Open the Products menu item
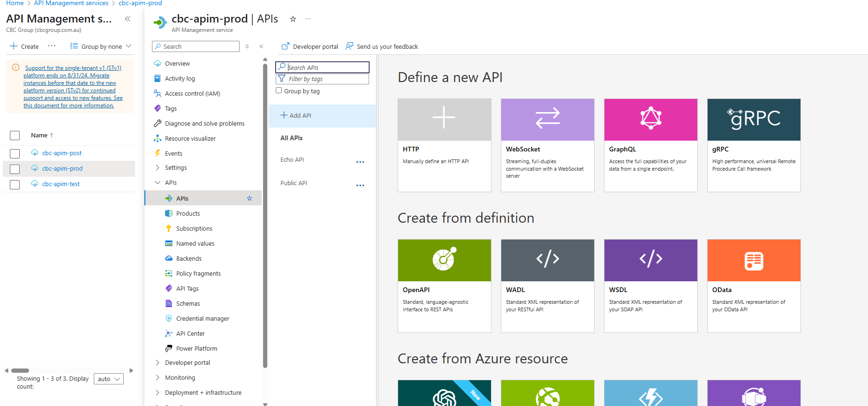This screenshot has width=868, height=406. pyautogui.click(x=188, y=213)
